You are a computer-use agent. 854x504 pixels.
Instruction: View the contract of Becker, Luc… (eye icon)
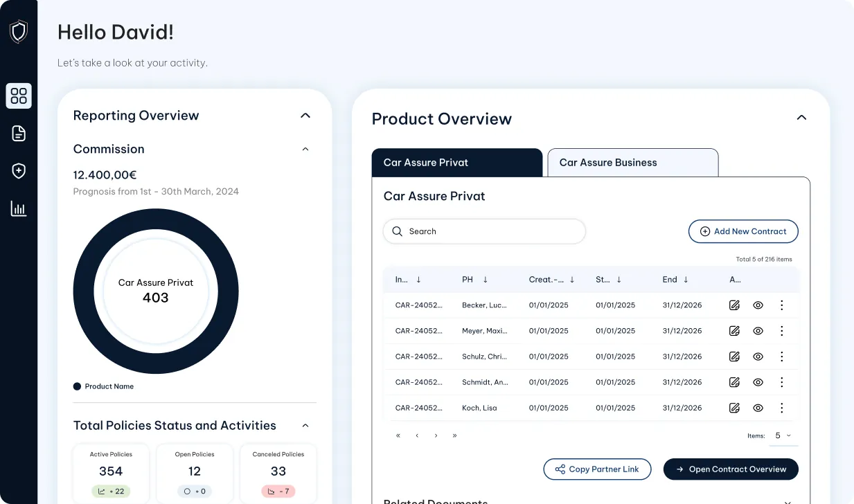coord(758,305)
